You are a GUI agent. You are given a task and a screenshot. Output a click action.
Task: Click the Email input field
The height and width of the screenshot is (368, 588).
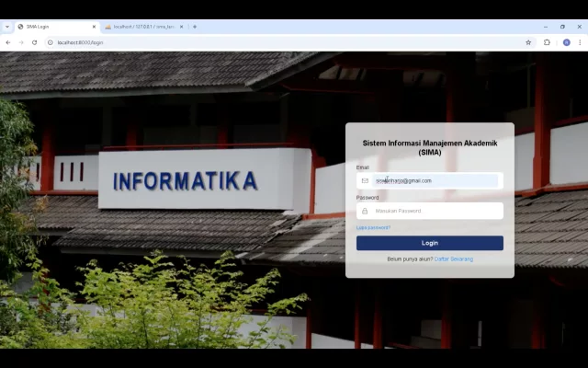[x=430, y=180]
